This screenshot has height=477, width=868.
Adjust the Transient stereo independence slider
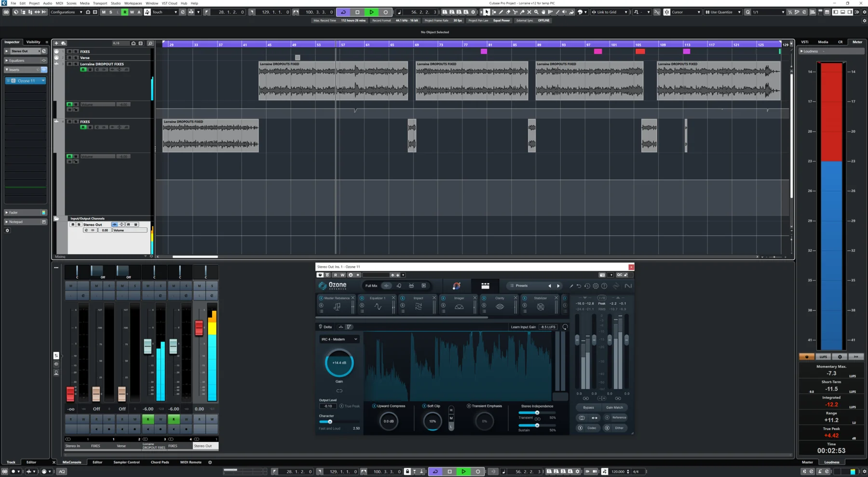[537, 413]
